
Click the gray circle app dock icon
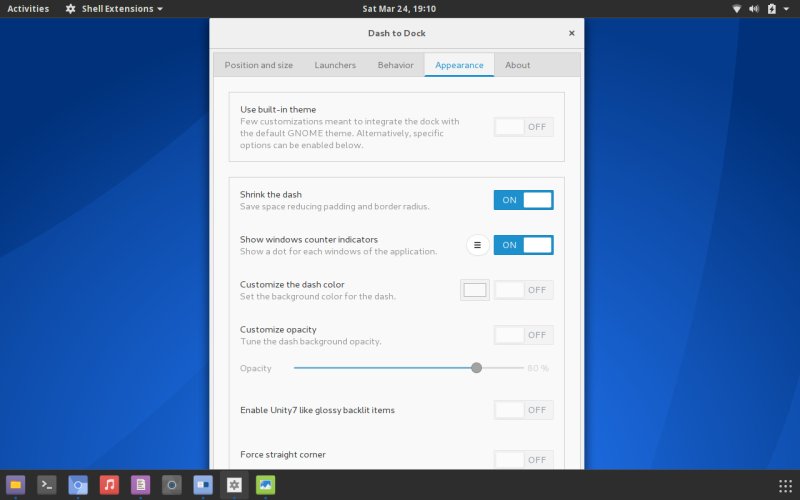pyautogui.click(x=172, y=485)
